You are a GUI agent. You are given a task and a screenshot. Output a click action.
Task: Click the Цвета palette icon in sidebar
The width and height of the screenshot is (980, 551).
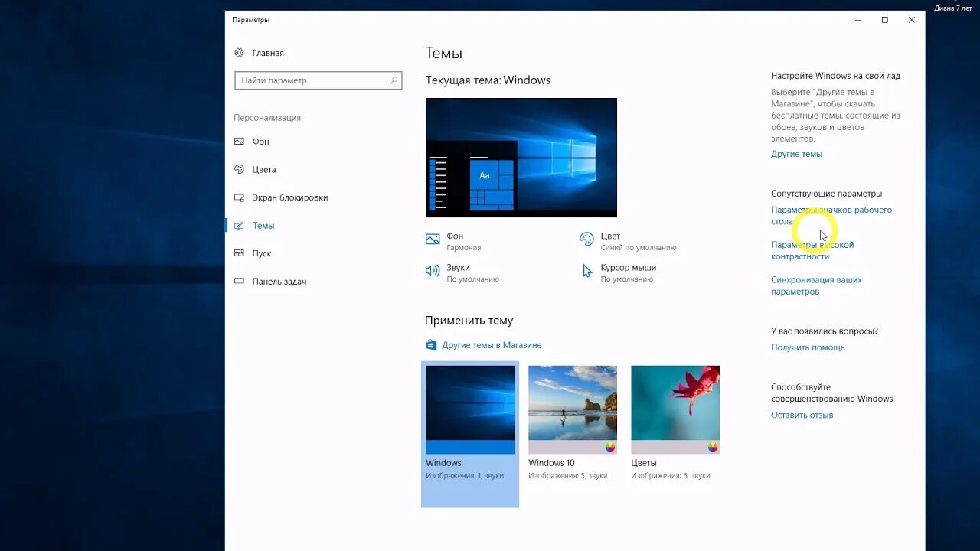[x=239, y=169]
